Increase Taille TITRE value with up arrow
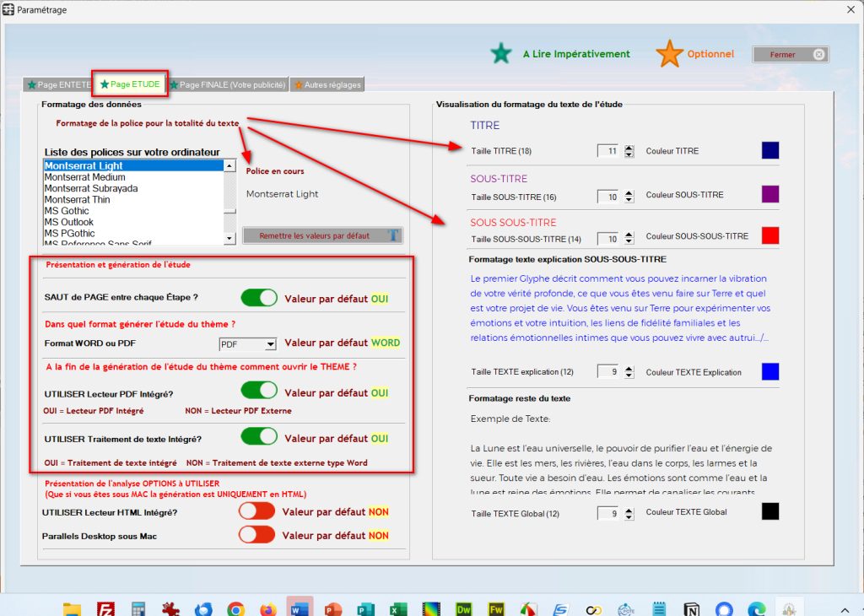 (x=629, y=148)
